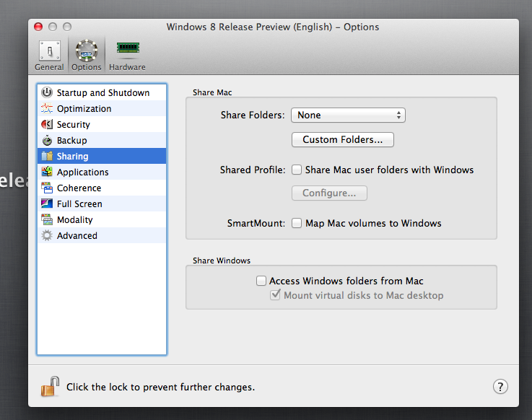Click the window title 'Windows 8 Release Preview (English) – Options'
Image resolution: width=532 pixels, height=420 pixels.
tap(273, 27)
